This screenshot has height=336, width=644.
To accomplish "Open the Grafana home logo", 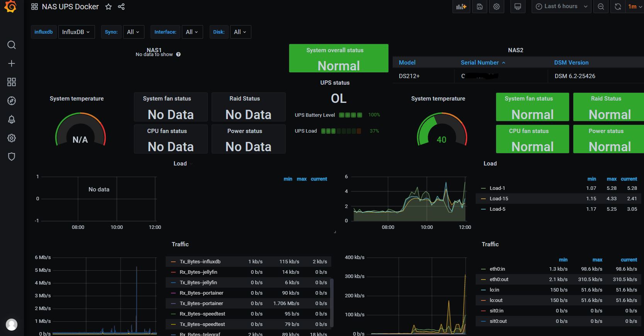I will point(10,7).
